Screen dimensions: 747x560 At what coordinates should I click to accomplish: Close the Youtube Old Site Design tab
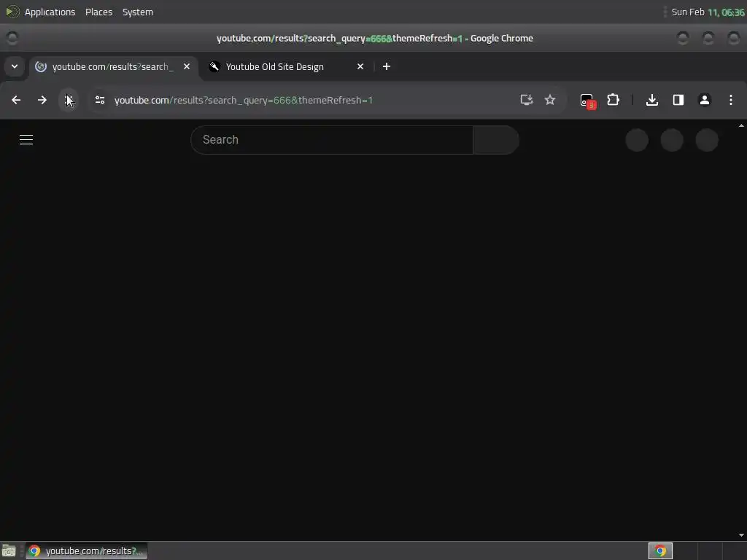click(360, 66)
